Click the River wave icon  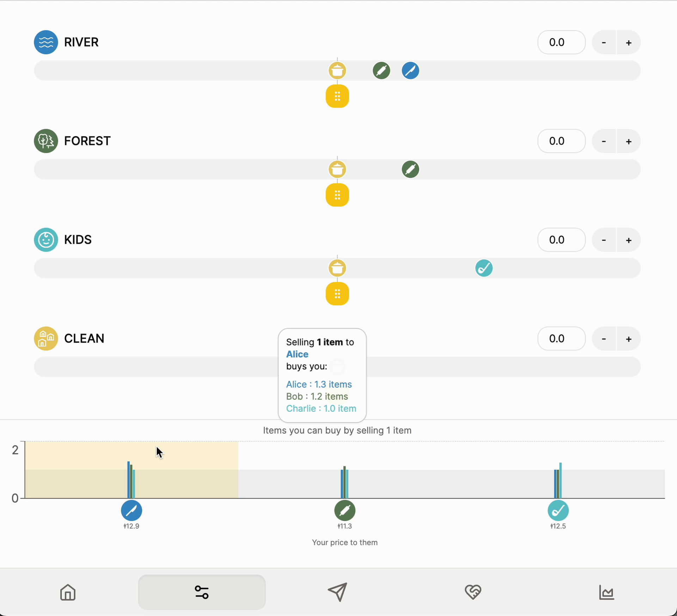(46, 42)
